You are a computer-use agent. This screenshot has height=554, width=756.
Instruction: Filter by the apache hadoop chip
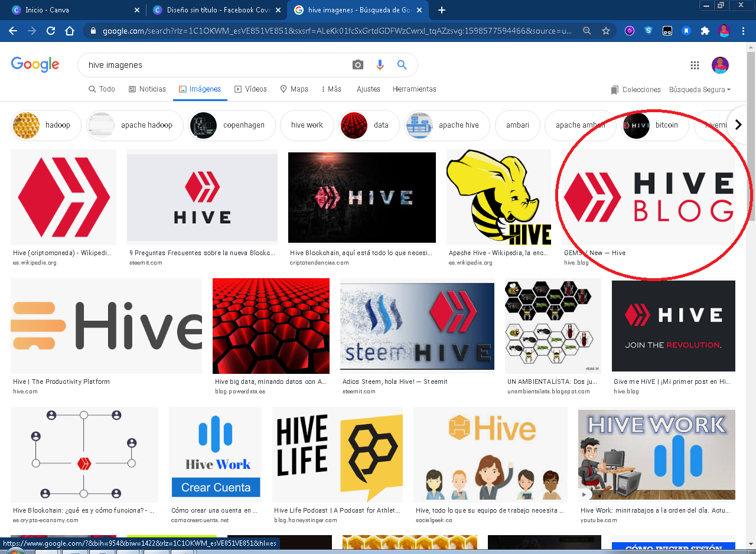click(135, 125)
